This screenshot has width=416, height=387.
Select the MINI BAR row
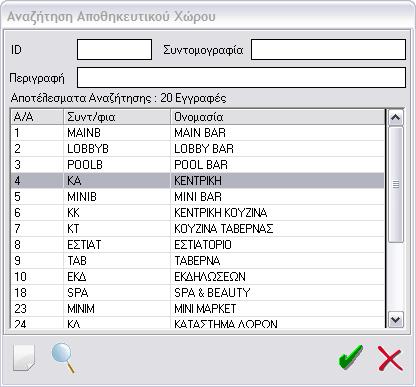tap(197, 197)
